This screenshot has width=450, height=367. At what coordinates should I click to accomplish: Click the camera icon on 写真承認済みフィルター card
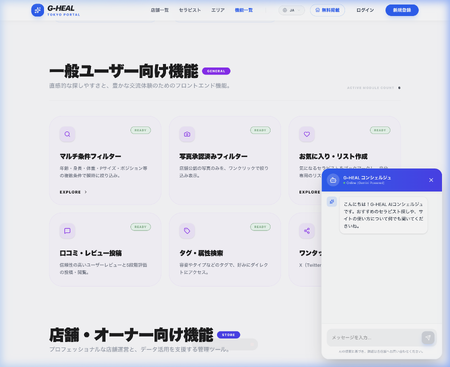click(x=187, y=134)
